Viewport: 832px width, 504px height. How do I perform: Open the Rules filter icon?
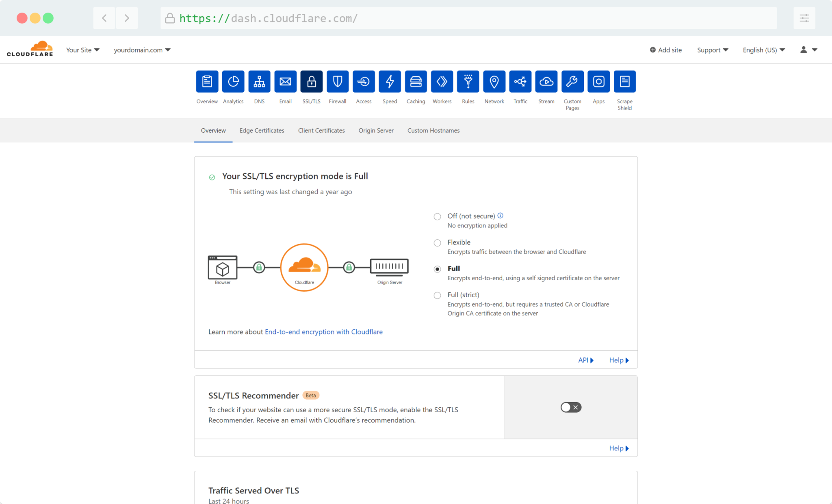[468, 82]
